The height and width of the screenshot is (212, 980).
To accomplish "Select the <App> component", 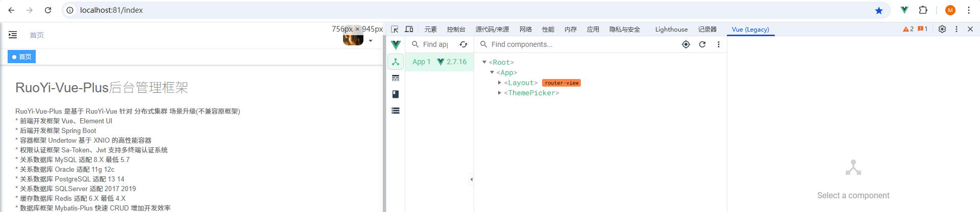I will pyautogui.click(x=507, y=72).
